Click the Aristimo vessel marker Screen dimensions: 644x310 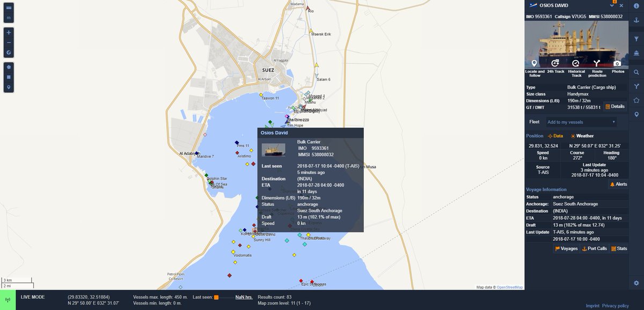[237, 152]
